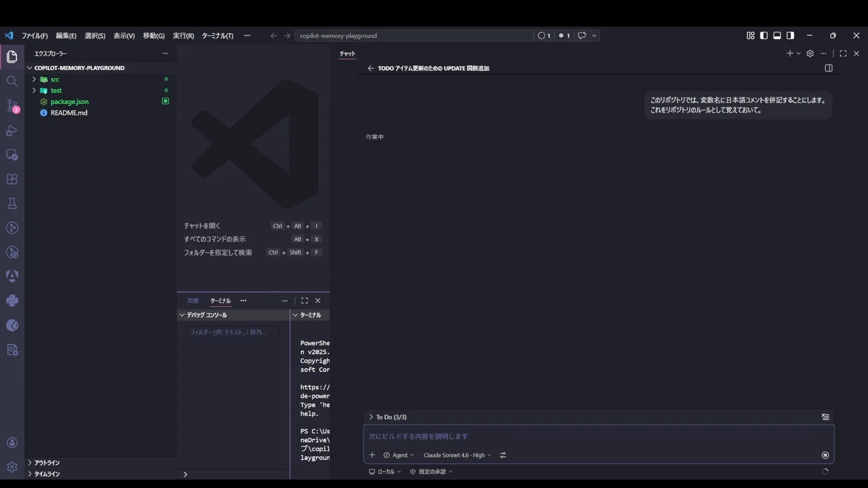
Task: Click the chat prompt input field
Action: click(598, 436)
